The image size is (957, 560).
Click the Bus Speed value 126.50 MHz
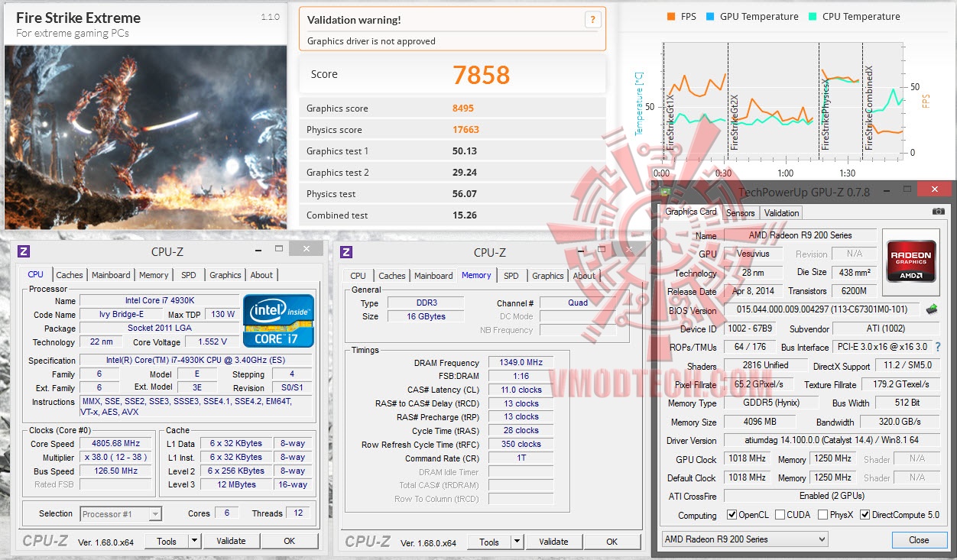tap(116, 471)
